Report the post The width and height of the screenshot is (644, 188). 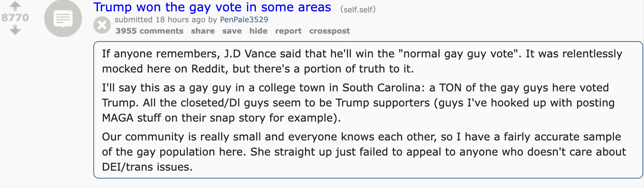tap(288, 31)
